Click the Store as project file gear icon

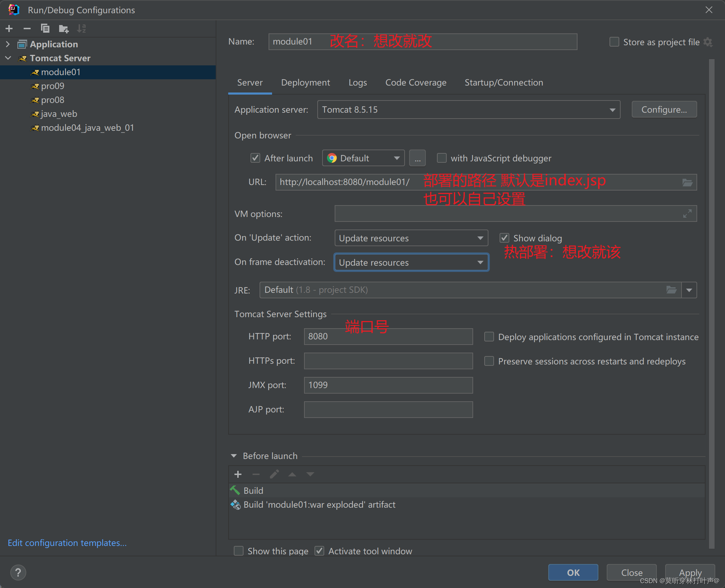point(708,42)
